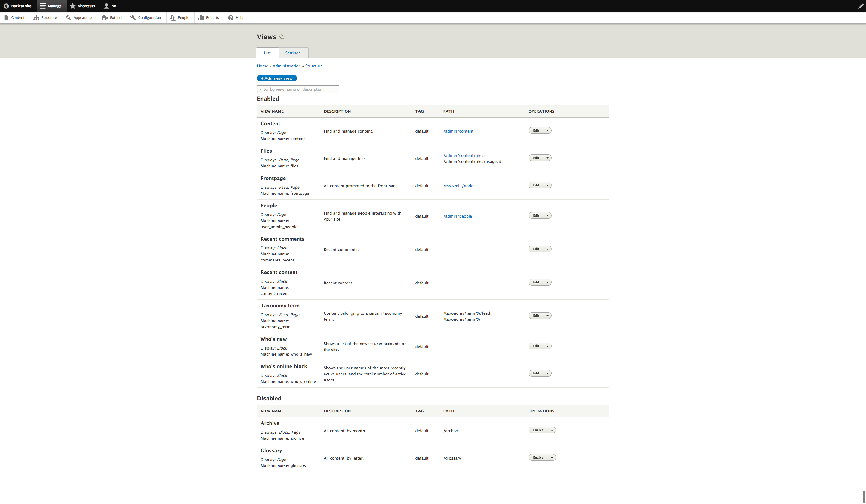Click the filter by view name field

(x=297, y=89)
